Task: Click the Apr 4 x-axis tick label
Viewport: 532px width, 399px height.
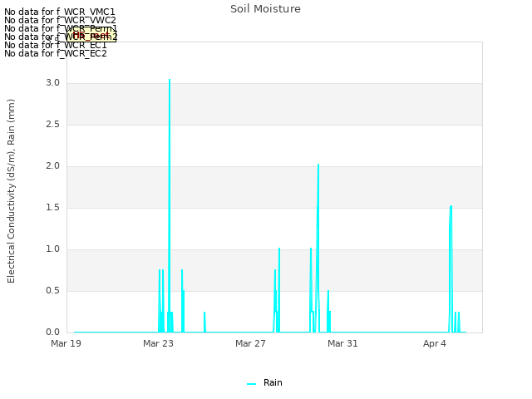Action: [x=435, y=343]
